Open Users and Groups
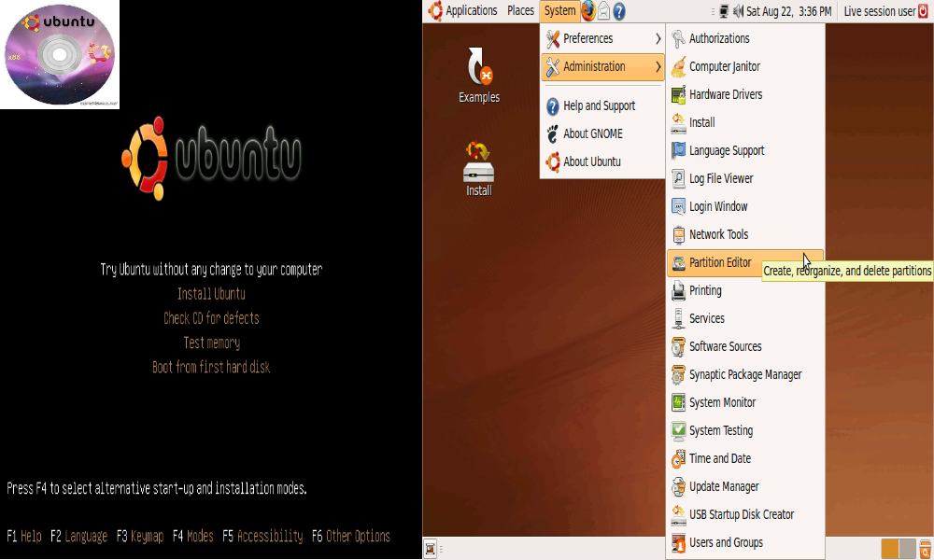 [745, 542]
